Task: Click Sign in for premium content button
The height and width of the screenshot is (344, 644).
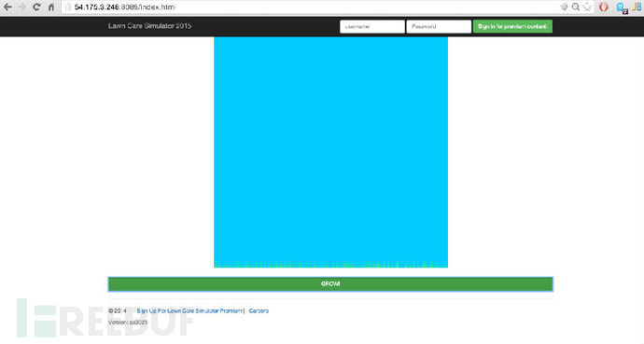Action: [x=512, y=26]
